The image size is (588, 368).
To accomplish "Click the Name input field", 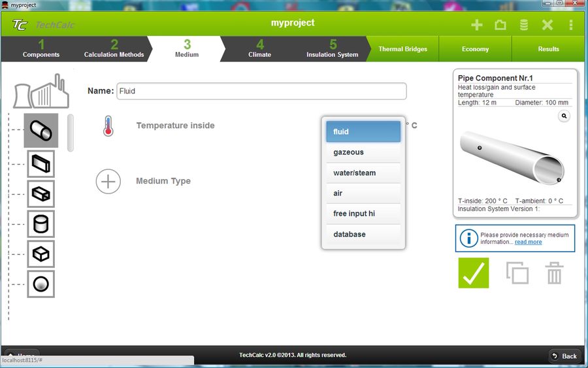I will (261, 91).
